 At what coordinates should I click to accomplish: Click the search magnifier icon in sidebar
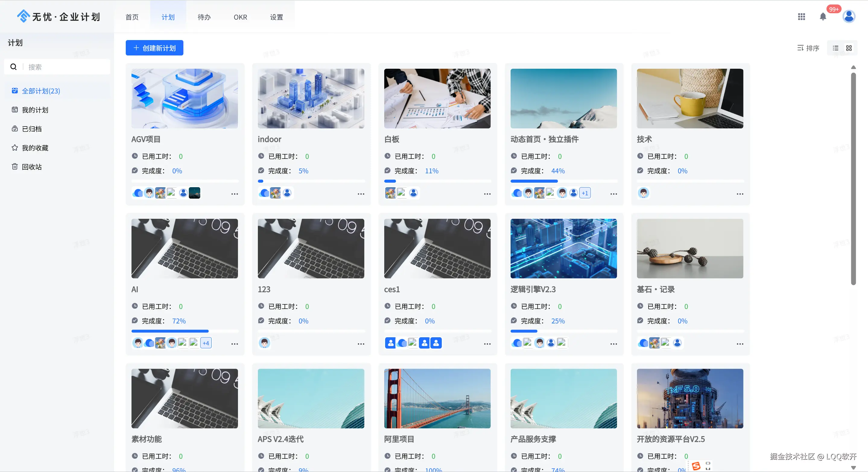(x=14, y=67)
